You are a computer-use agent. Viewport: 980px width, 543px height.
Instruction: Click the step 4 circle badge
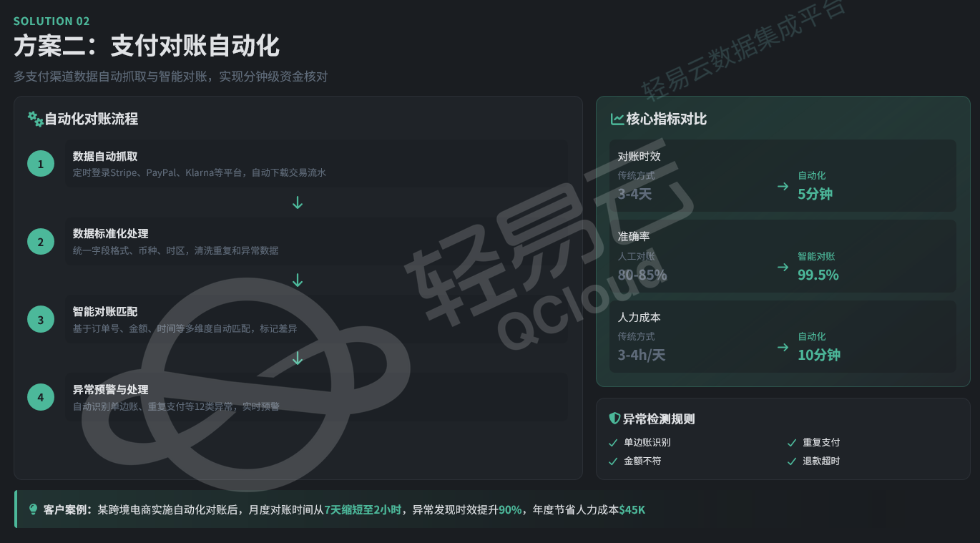pyautogui.click(x=41, y=397)
